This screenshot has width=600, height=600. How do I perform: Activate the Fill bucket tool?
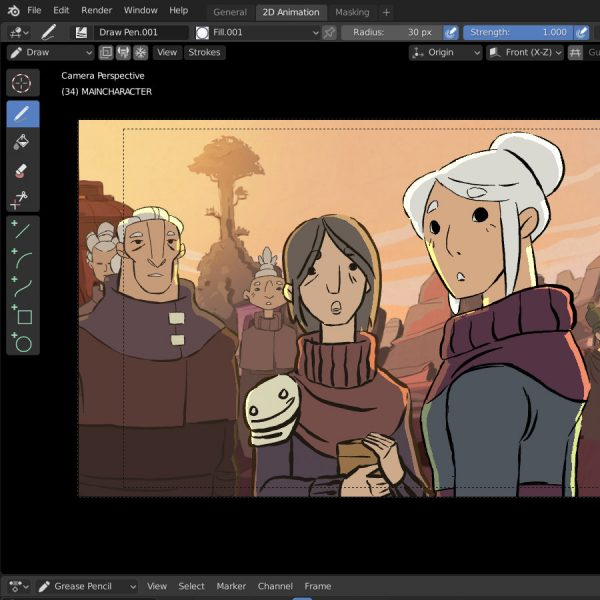(23, 142)
